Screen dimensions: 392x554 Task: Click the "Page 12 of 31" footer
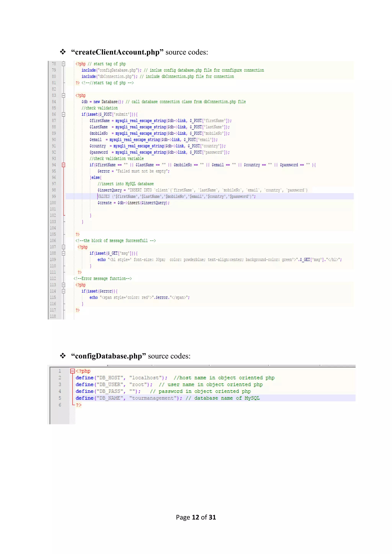[196, 517]
